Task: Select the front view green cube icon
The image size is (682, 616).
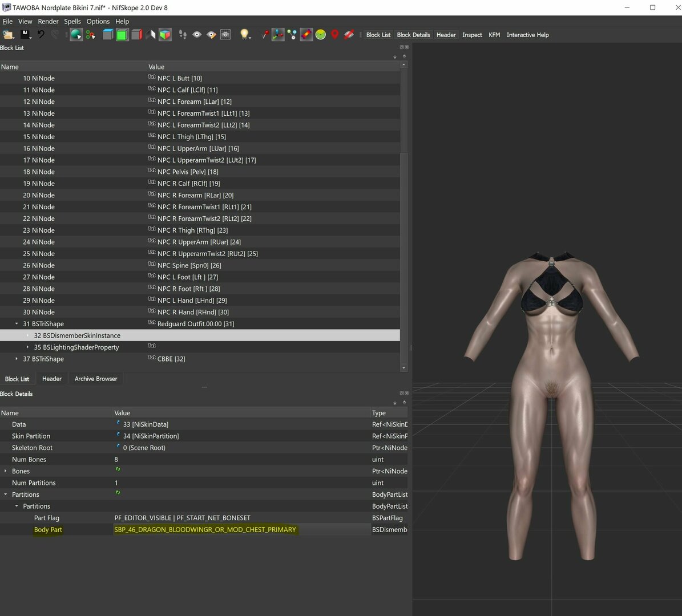Action: [122, 35]
